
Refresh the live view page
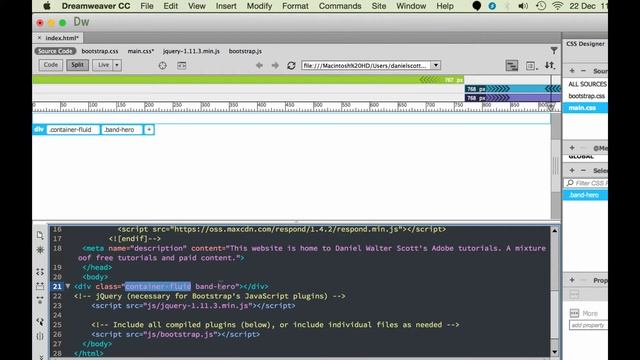click(x=291, y=65)
